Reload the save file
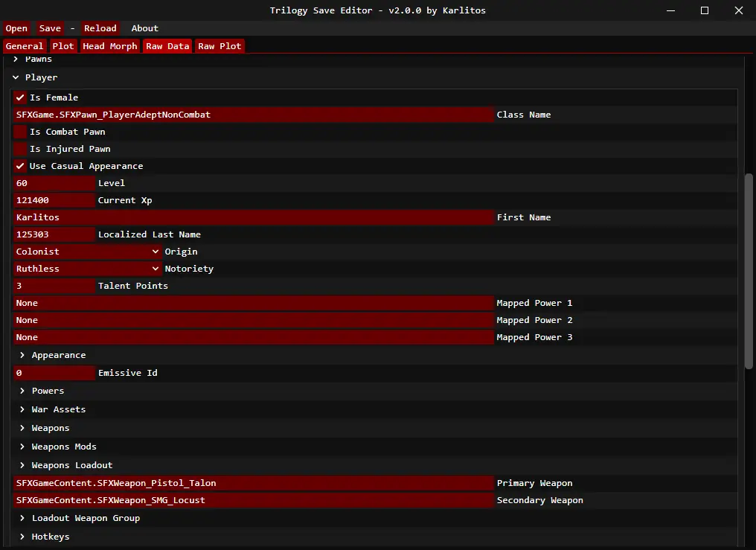Viewport: 756px width, 550px height. pos(100,28)
